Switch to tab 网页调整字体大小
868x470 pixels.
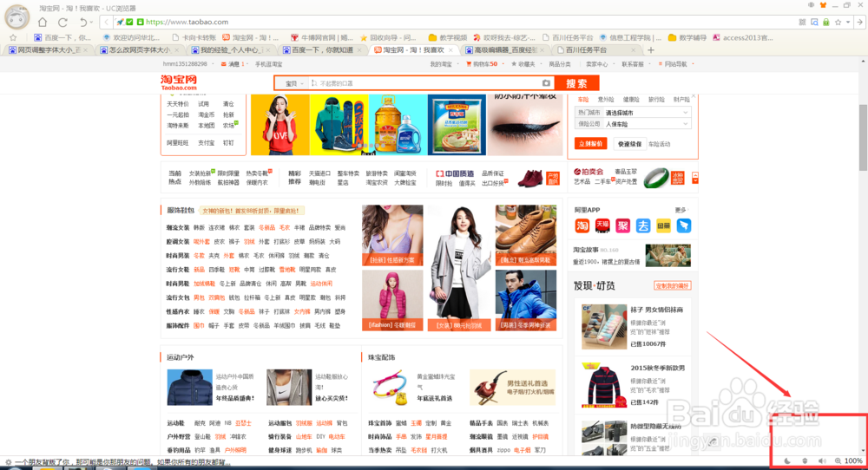[x=49, y=49]
